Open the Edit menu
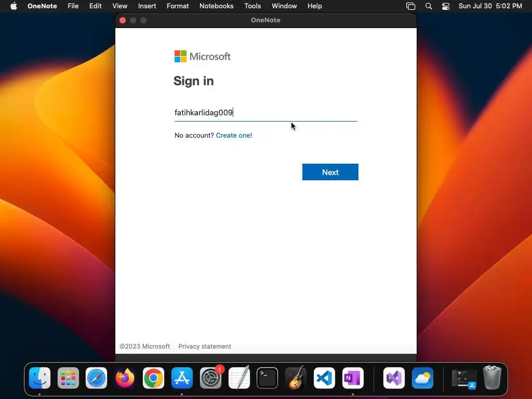The height and width of the screenshot is (399, 532). coord(96,6)
